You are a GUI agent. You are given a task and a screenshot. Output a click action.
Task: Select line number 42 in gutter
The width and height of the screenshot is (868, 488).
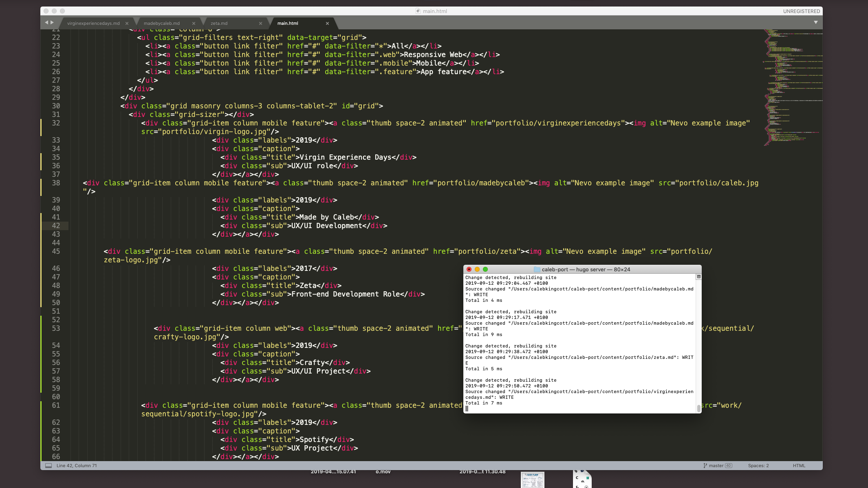pos(56,226)
